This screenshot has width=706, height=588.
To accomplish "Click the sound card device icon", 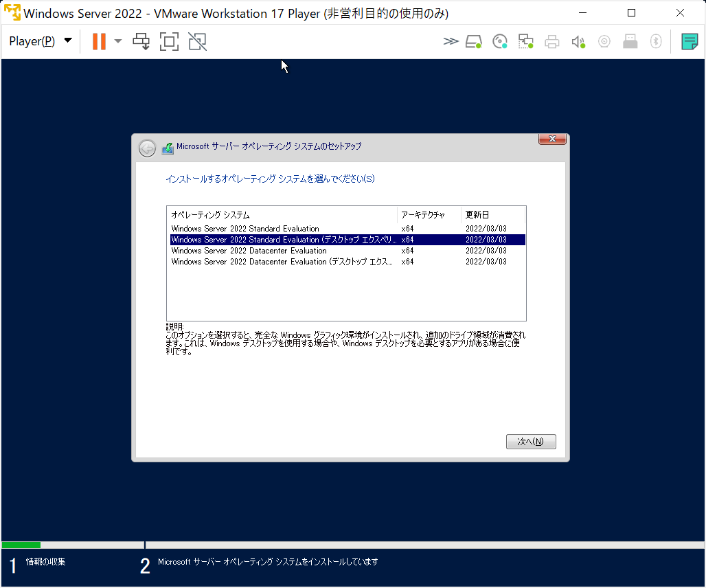I will [578, 41].
